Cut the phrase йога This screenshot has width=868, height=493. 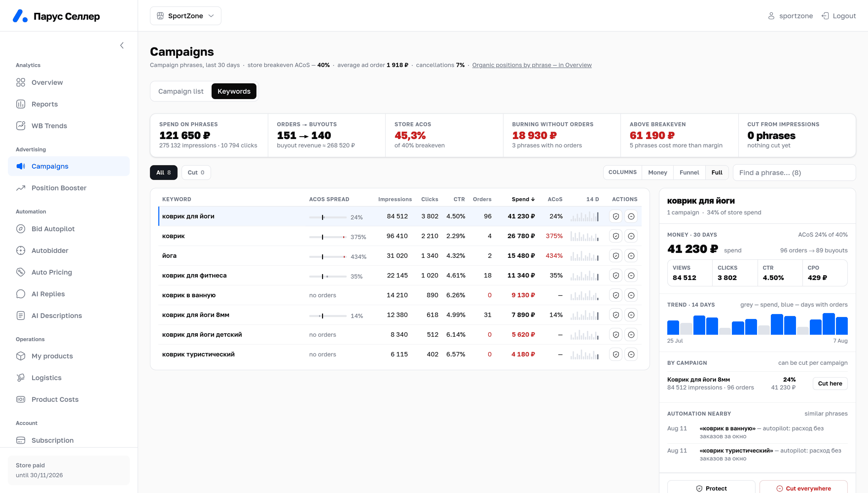pos(631,256)
